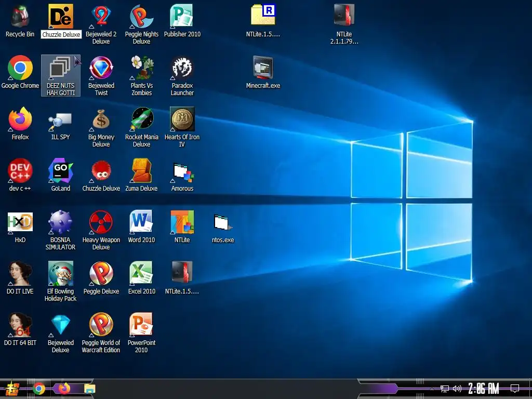The image size is (532, 399).
Task: Open the volume control tray icon
Action: (x=457, y=389)
